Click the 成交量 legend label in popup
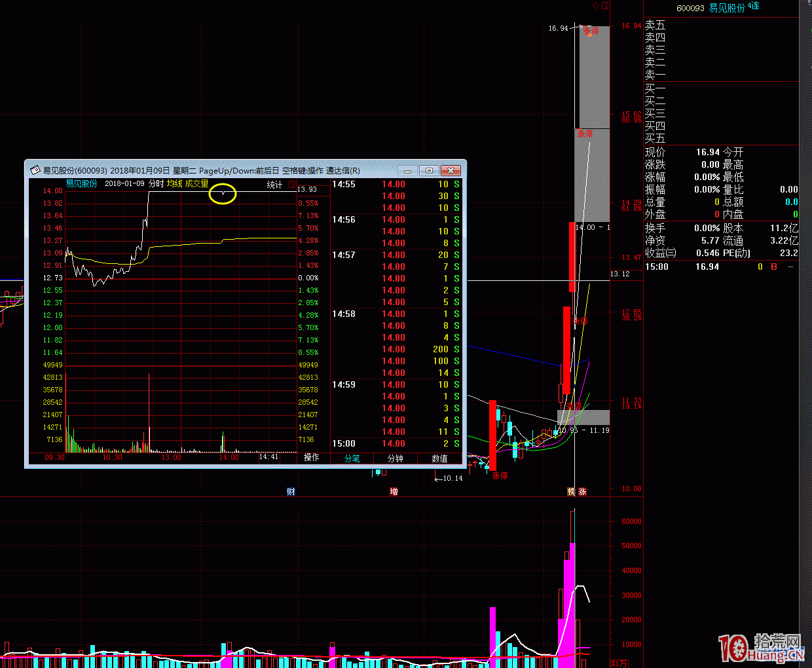Image resolution: width=812 pixels, height=668 pixels. click(196, 183)
